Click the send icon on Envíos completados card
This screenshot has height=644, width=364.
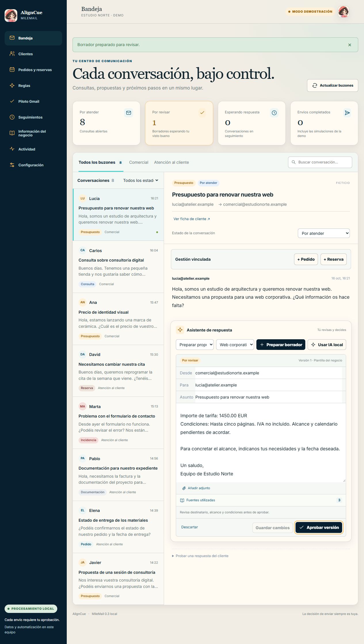pos(347,113)
